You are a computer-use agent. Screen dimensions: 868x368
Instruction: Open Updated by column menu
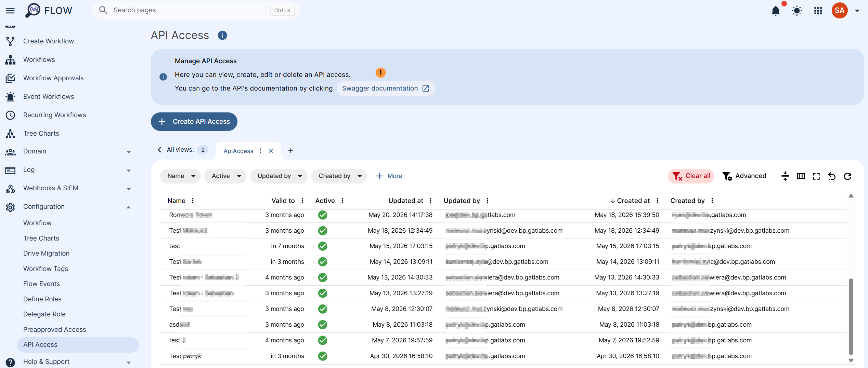pyautogui.click(x=488, y=201)
